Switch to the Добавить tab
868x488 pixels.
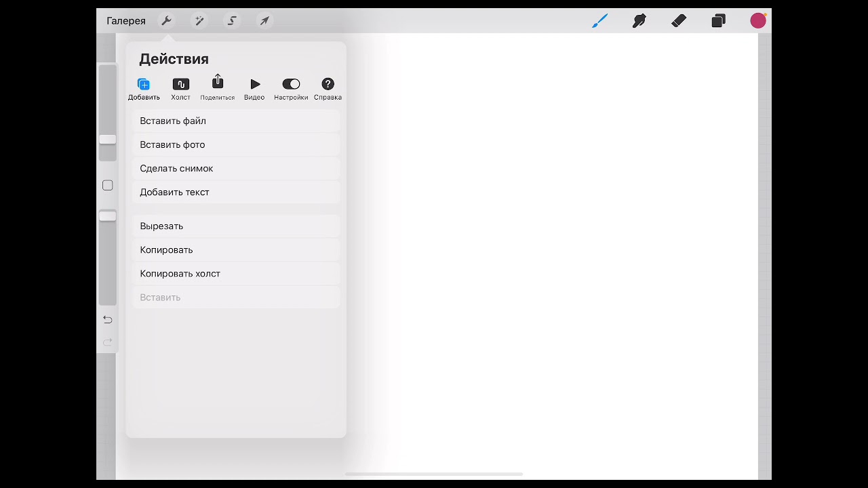[144, 88]
